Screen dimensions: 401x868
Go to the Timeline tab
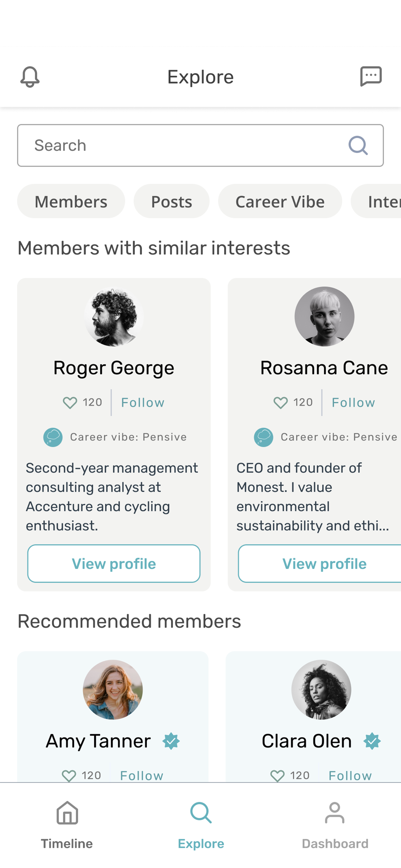coord(67,825)
